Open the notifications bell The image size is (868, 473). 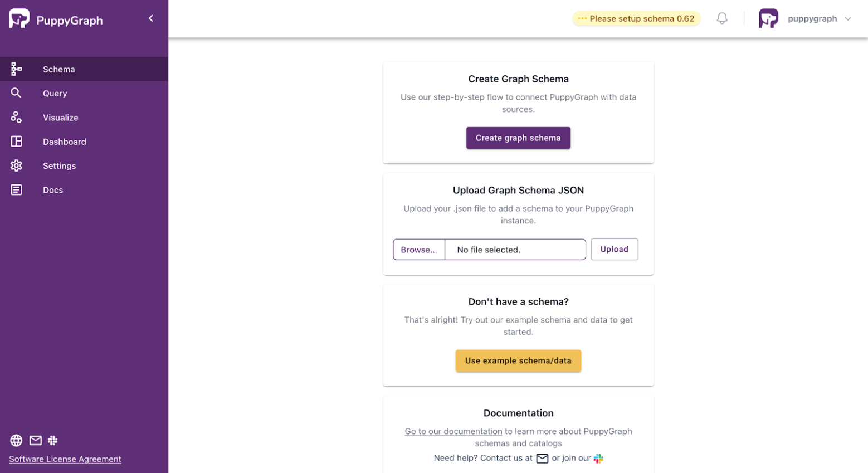(x=722, y=18)
